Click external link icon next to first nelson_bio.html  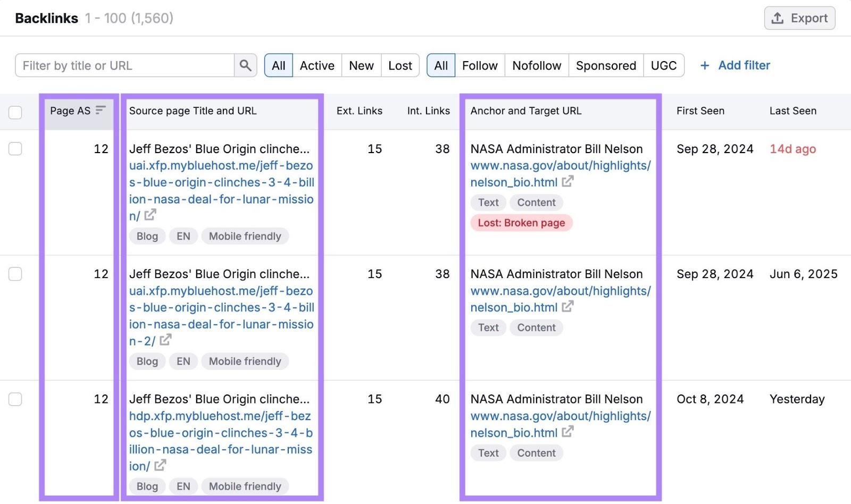click(x=568, y=181)
